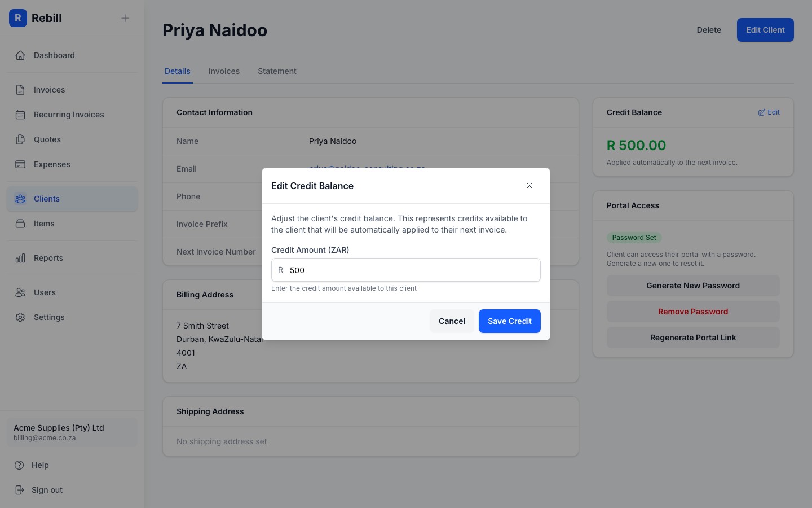Select the Items icon in the sidebar
This screenshot has width=812, height=508.
click(x=20, y=224)
